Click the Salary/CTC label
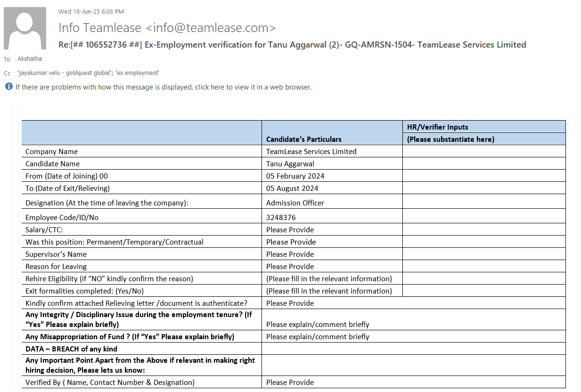The image size is (581, 392). (x=44, y=229)
